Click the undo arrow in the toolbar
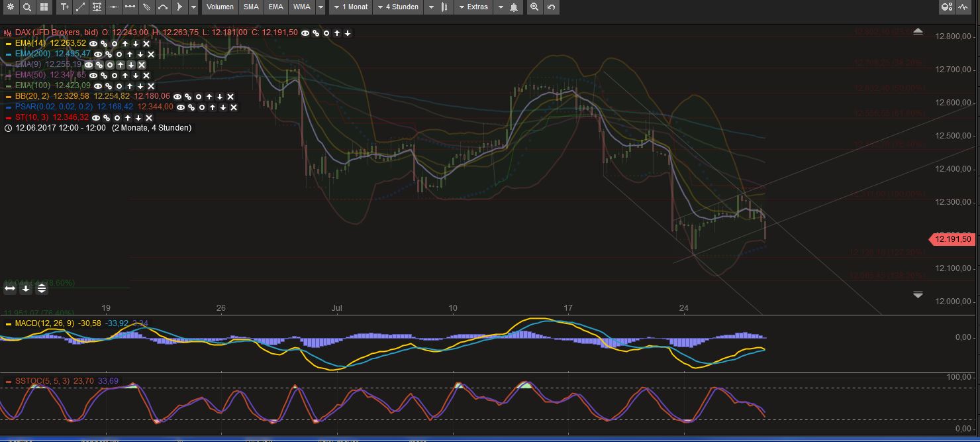This screenshot has width=980, height=442. 551,7
